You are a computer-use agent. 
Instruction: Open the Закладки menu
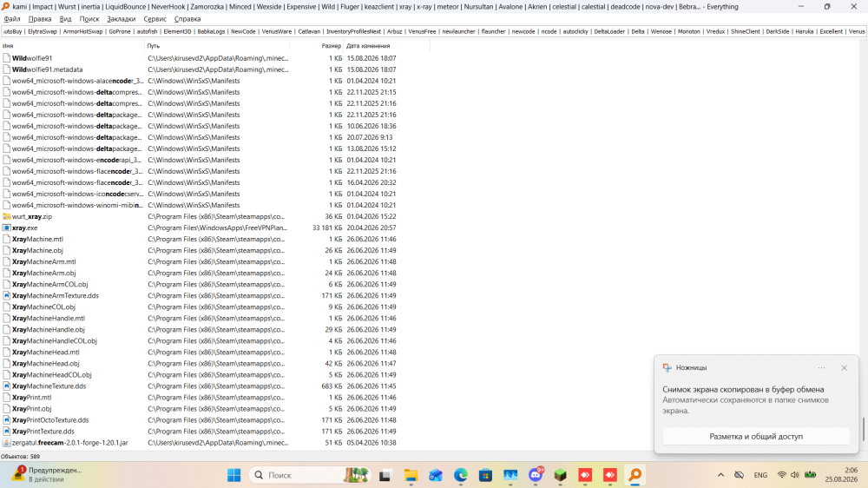[122, 19]
